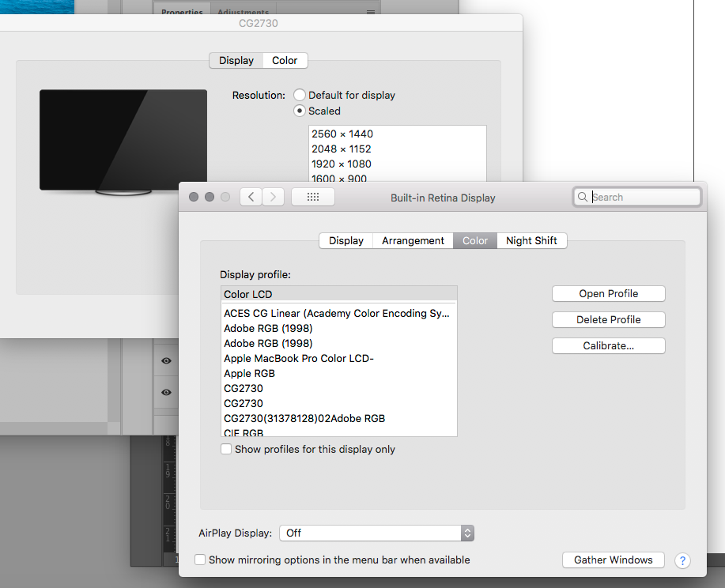Toggle the upper eye visibility icon in Photoshop
Image resolution: width=725 pixels, height=588 pixels.
click(167, 360)
